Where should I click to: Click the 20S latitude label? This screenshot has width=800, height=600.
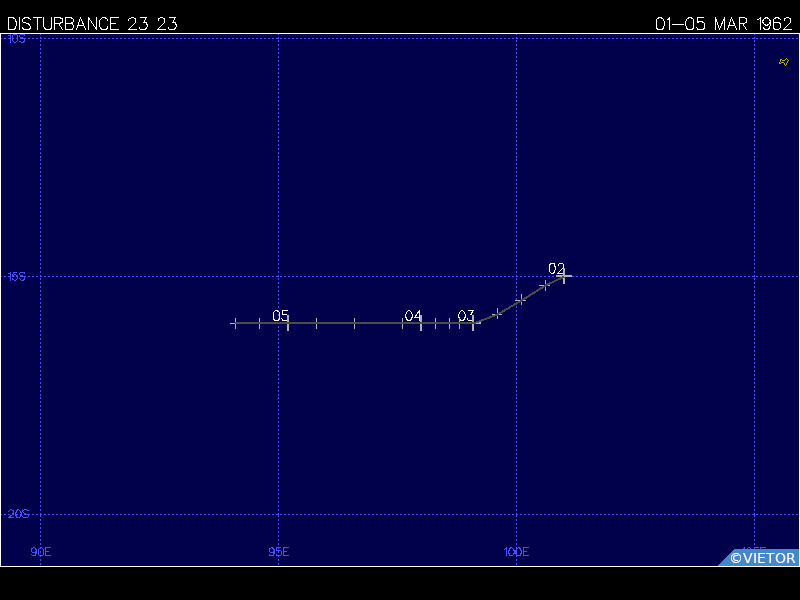[17, 514]
